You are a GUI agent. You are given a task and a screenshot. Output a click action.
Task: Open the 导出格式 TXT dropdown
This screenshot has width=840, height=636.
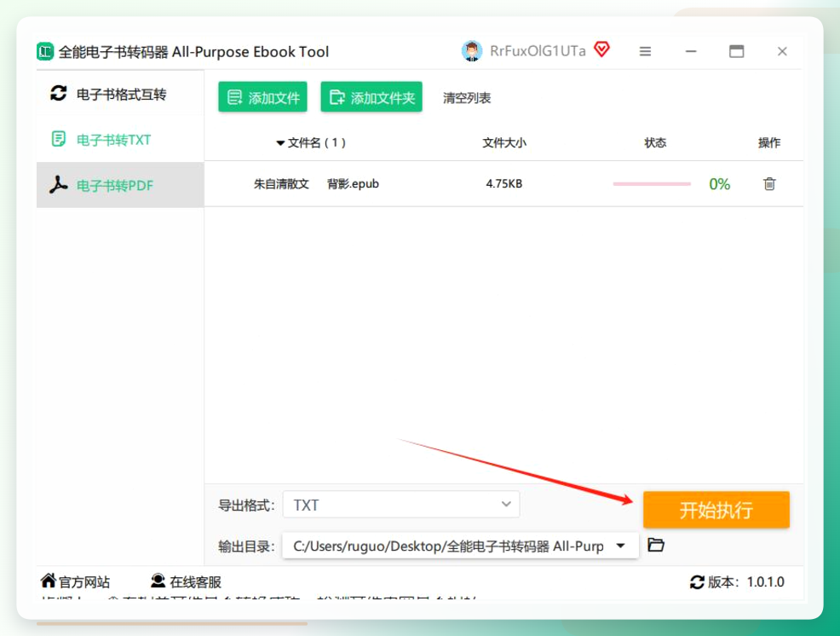click(x=400, y=505)
